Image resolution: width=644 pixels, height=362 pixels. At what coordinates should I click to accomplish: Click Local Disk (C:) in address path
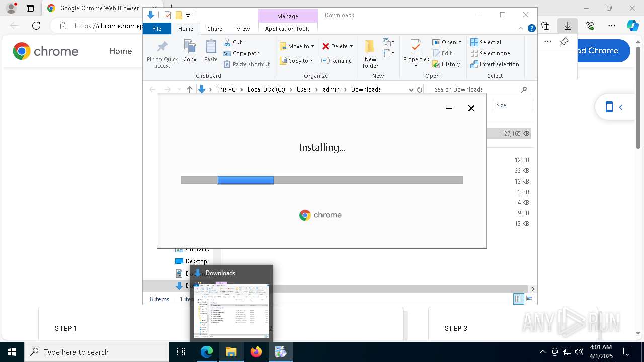(266, 89)
